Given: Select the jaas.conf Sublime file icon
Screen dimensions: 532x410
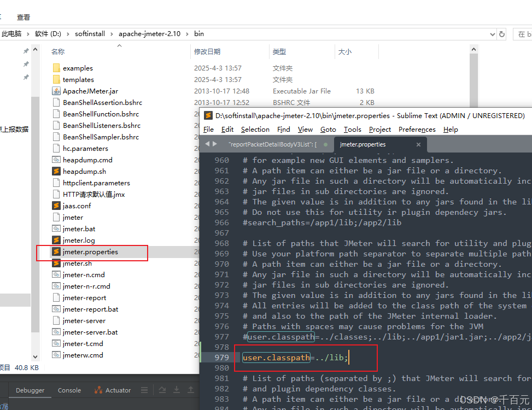Looking at the screenshot, I should tap(56, 206).
